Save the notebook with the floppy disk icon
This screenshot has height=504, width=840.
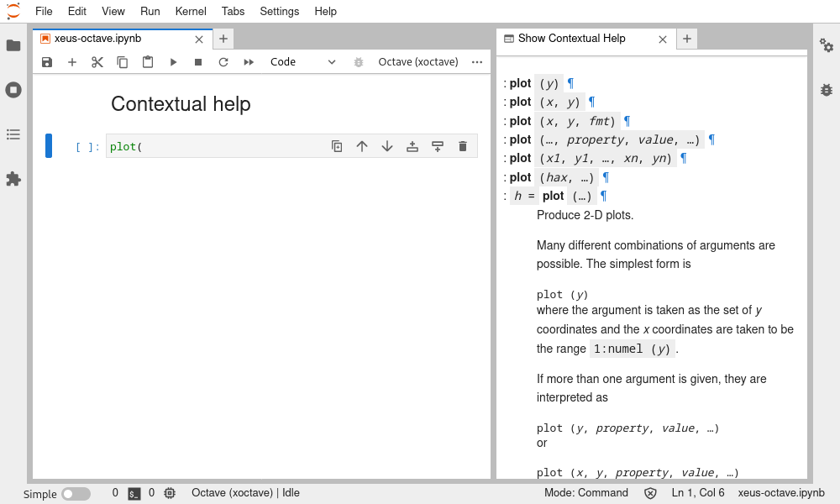coord(47,62)
